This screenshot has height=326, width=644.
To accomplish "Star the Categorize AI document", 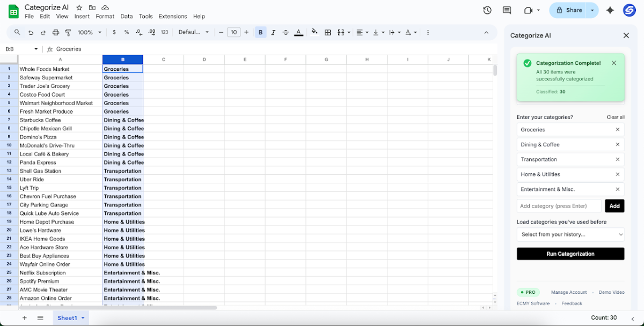I will 79,8.
